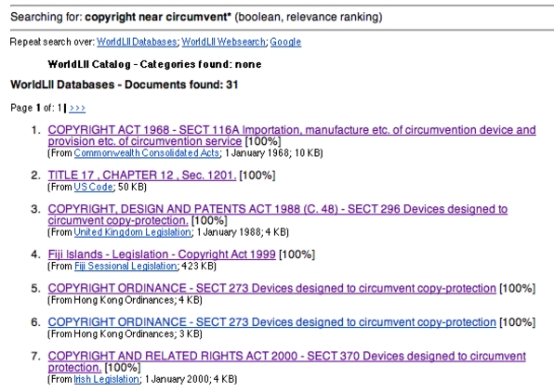
Task: Open Fiji Islands Copyright Act 1999 result
Action: tap(162, 255)
